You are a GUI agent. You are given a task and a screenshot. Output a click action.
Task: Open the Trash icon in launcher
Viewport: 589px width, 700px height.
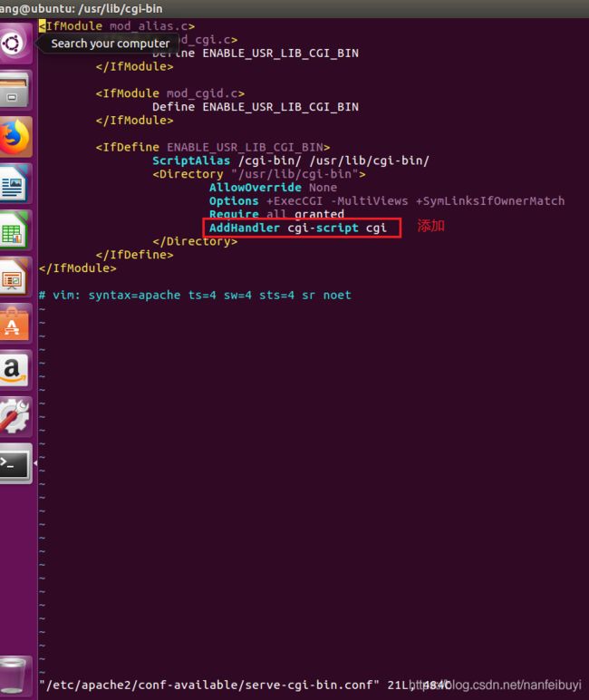[14, 676]
